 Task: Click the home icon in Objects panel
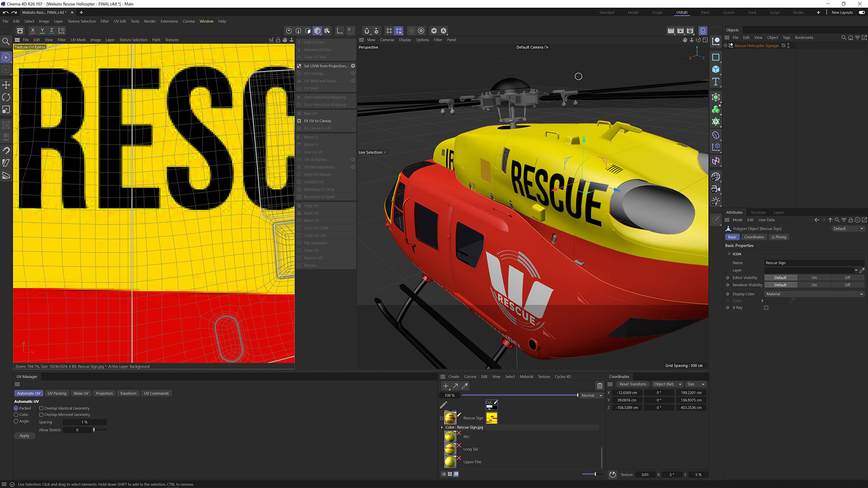pos(850,38)
